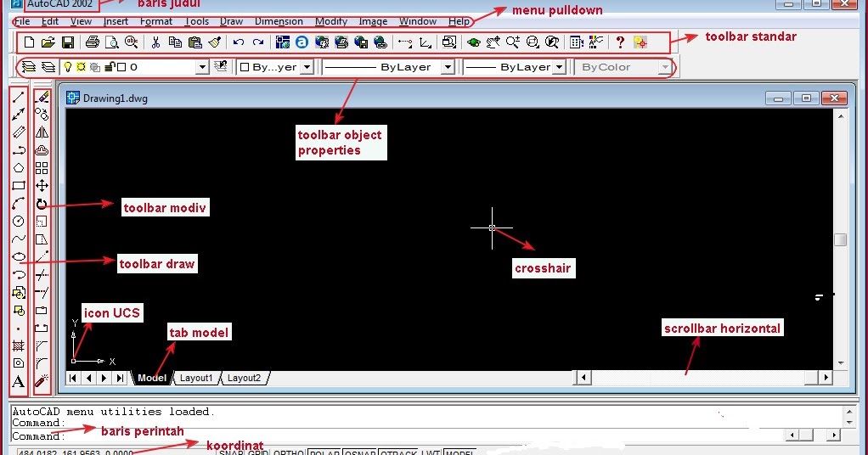The image size is (868, 455).
Task: Click the command line bottom Command prompt
Action: (x=39, y=436)
